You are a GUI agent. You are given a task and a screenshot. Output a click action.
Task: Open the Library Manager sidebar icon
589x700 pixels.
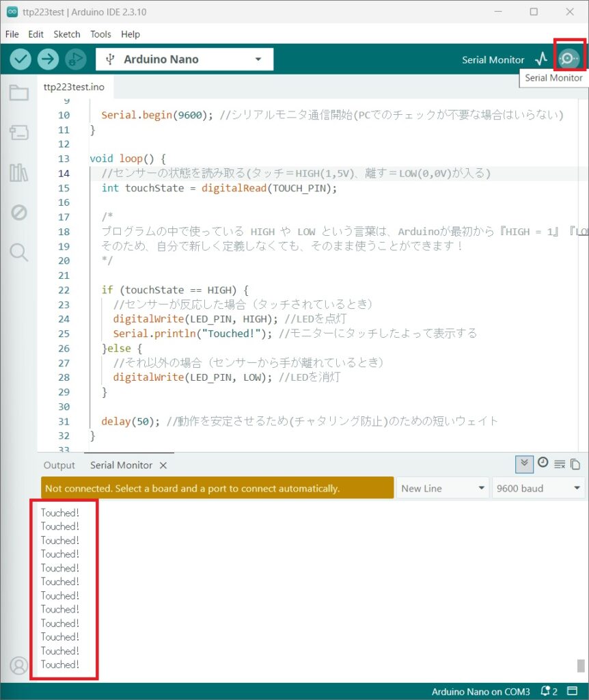point(18,172)
